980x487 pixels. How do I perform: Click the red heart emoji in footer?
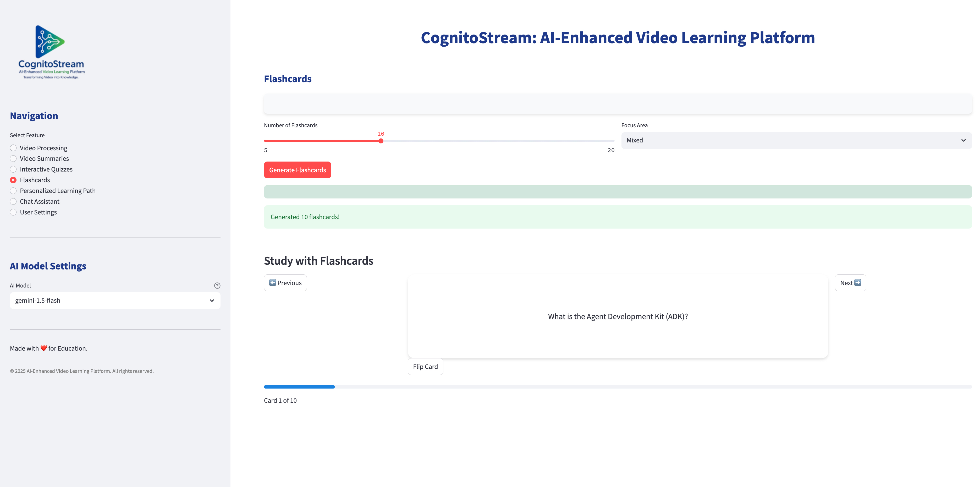(43, 348)
